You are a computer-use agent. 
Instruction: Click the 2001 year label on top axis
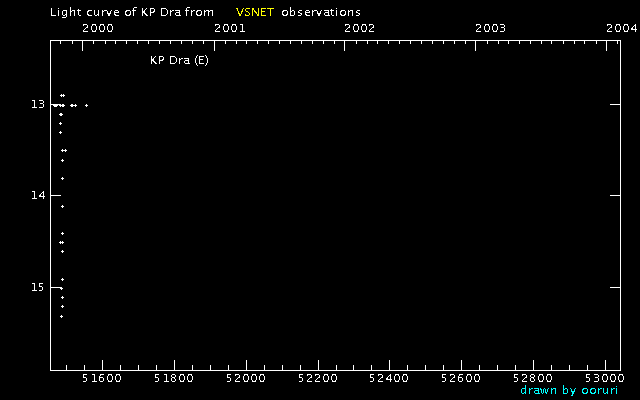(230, 28)
